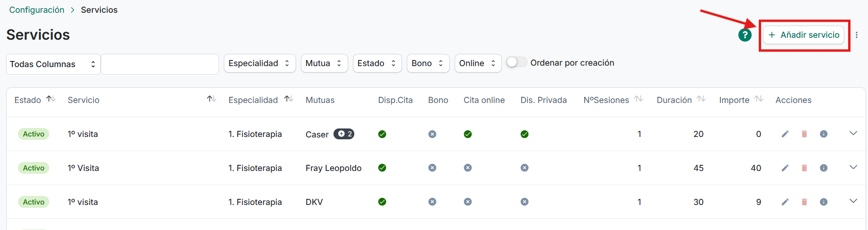The width and height of the screenshot is (868, 230).
Task: Go to the Configuración breadcrumb
Action: [x=37, y=10]
